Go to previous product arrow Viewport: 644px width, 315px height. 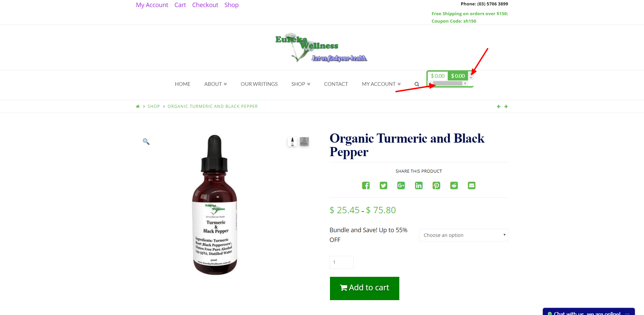pos(498,106)
